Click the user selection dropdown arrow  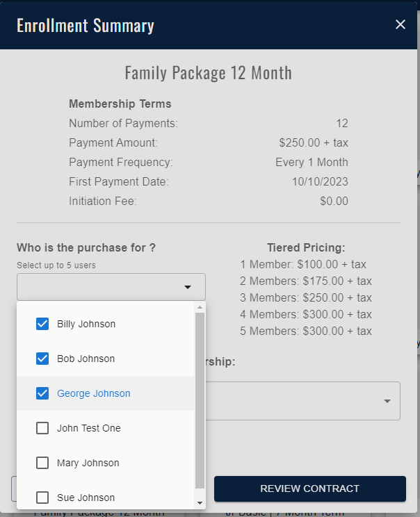pyautogui.click(x=187, y=287)
